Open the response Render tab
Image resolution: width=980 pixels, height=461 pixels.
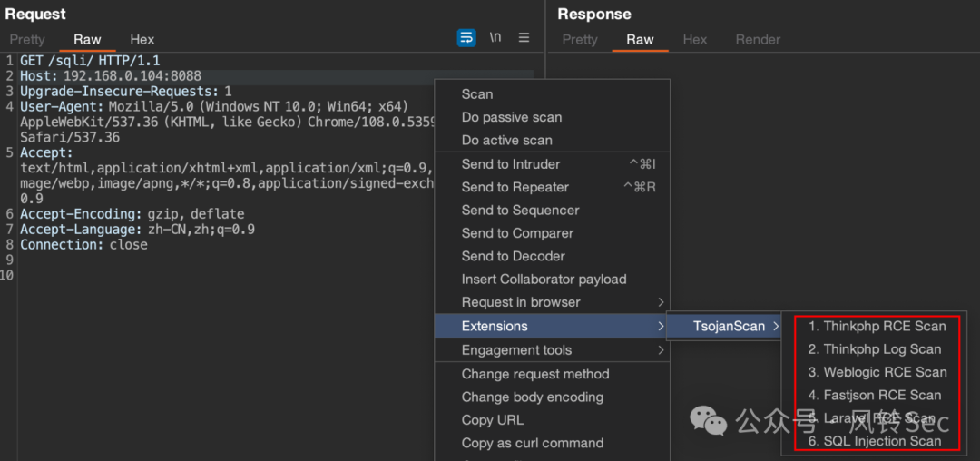758,40
